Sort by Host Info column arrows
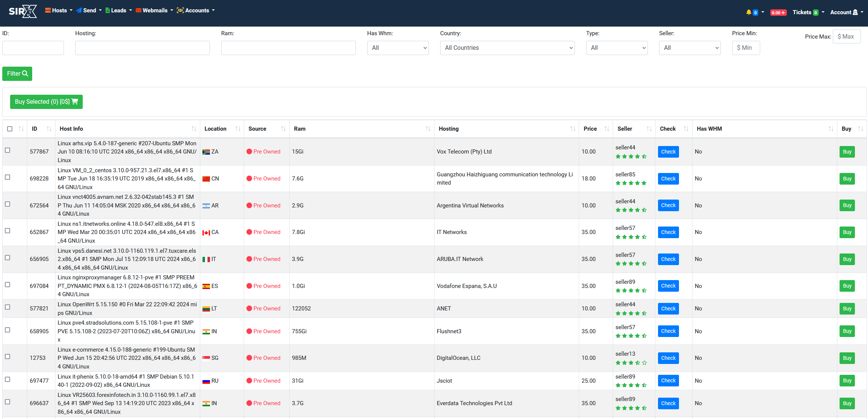This screenshot has height=419, width=868. pyautogui.click(x=194, y=129)
